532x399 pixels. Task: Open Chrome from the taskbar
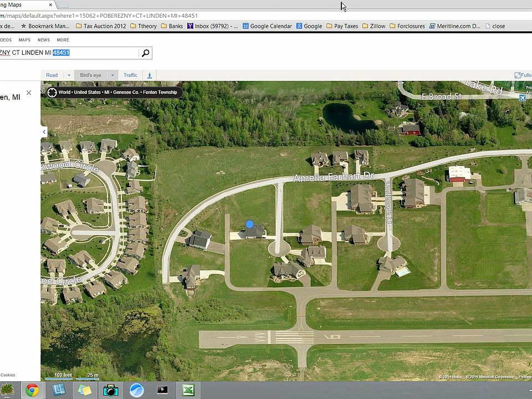tap(32, 390)
